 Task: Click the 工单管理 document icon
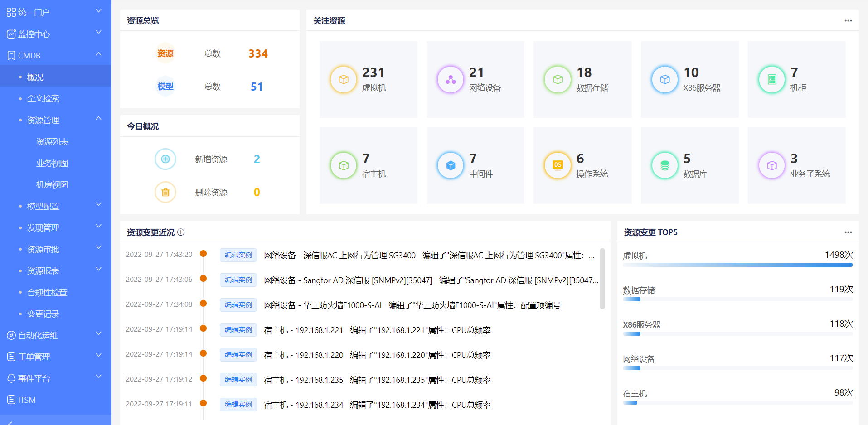pos(11,357)
